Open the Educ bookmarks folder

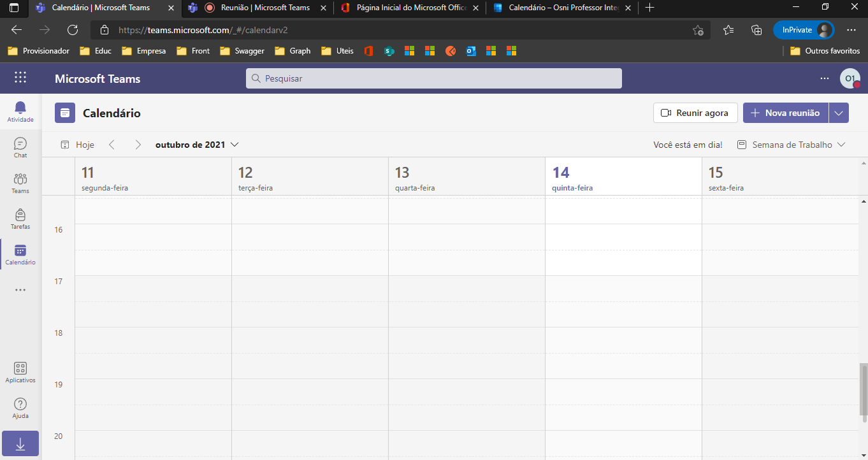[x=95, y=51]
